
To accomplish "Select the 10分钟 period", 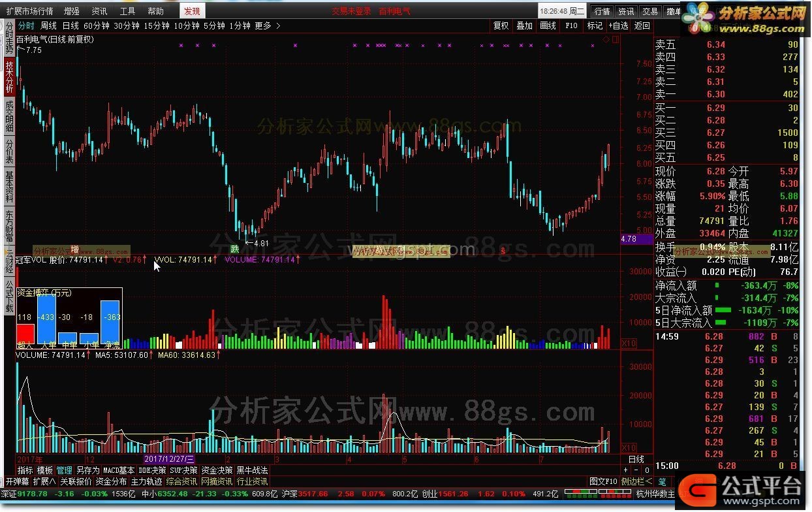I will click(186, 25).
